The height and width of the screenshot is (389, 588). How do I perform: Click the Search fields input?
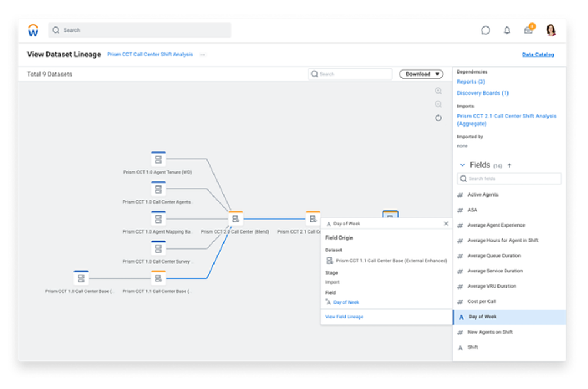click(509, 178)
